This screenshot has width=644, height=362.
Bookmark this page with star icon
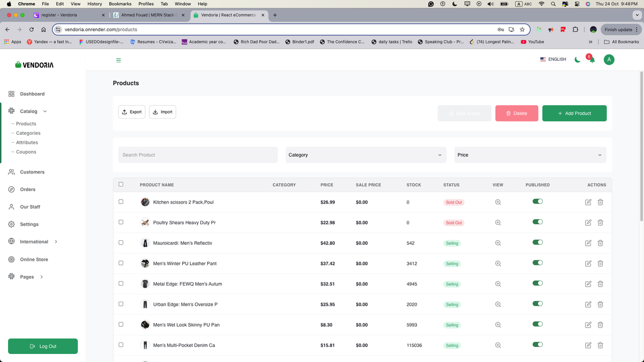[522, 29]
